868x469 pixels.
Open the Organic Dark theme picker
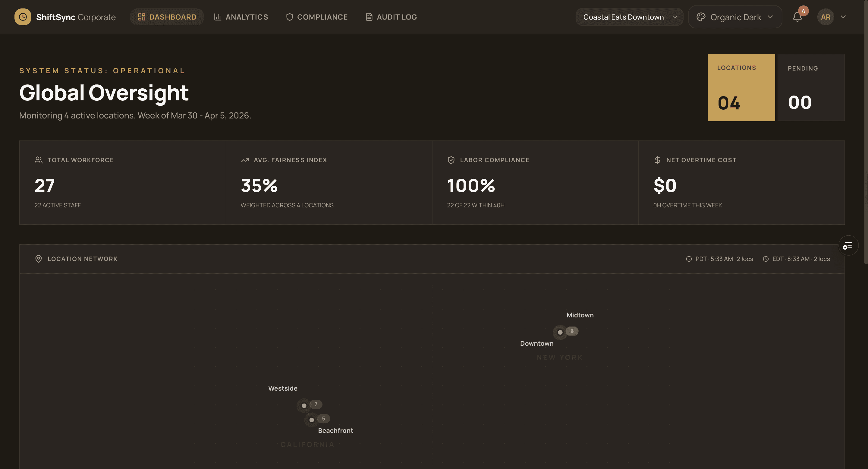pos(735,17)
